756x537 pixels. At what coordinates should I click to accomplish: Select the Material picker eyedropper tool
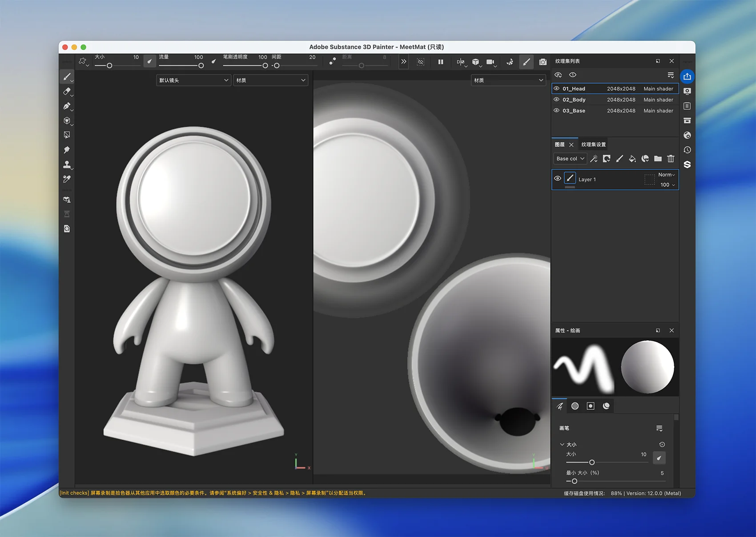pos(67,179)
